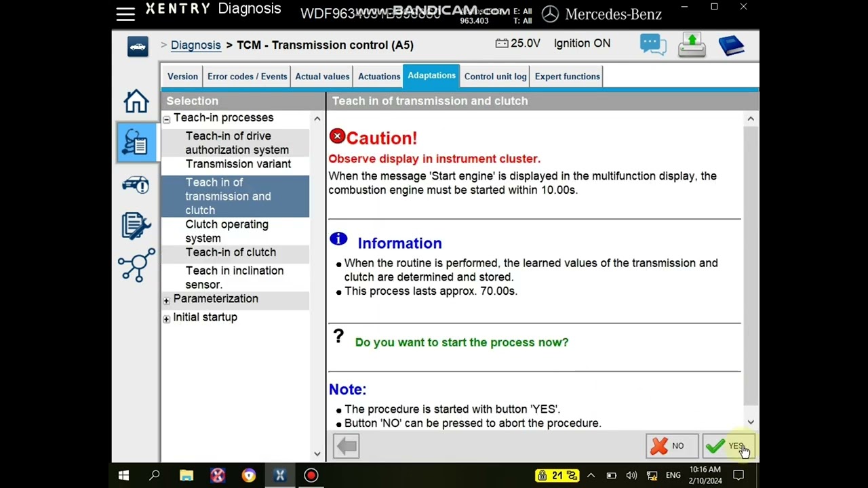Expand the Initial startup tree node
Viewport: 868px width, 488px height.
tap(166, 319)
